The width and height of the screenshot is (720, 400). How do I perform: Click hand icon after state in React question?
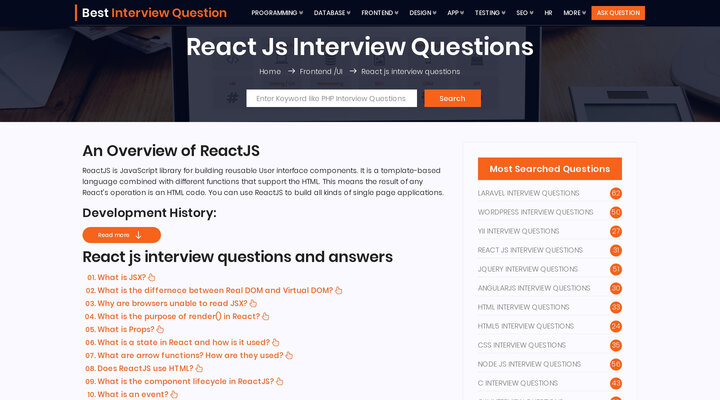[276, 342]
